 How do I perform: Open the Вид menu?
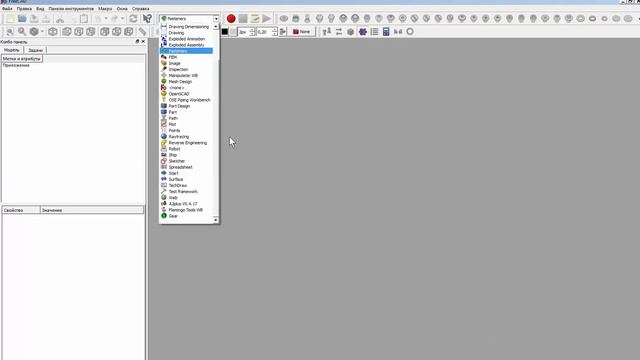[40, 9]
